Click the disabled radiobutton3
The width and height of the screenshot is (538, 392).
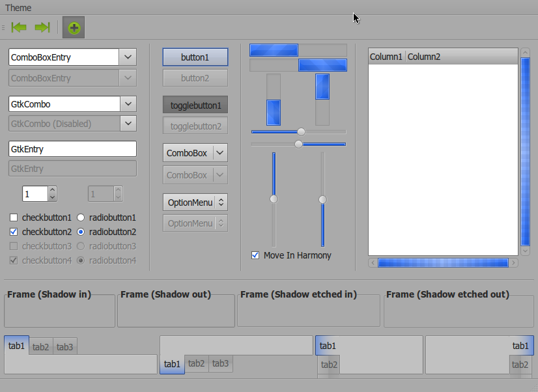click(81, 246)
